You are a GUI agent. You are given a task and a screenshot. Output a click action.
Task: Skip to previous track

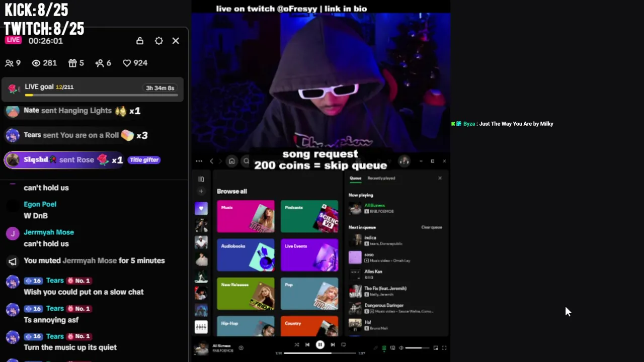point(307,345)
